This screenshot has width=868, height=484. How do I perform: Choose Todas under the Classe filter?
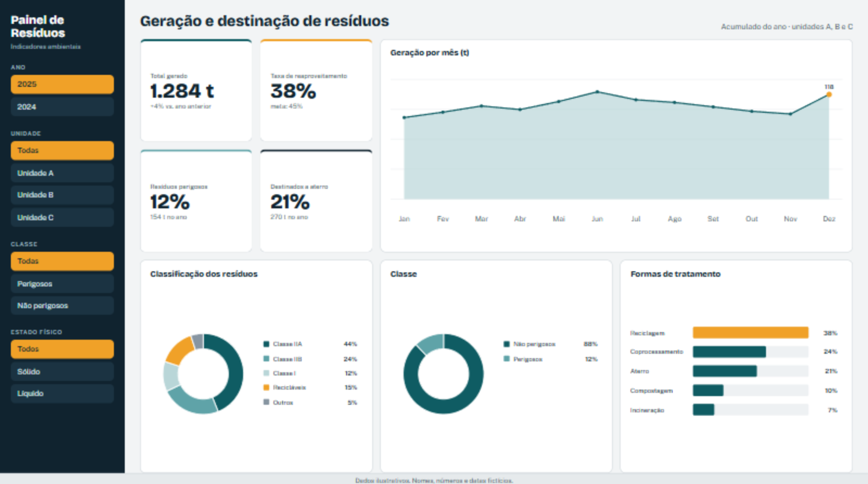click(62, 261)
